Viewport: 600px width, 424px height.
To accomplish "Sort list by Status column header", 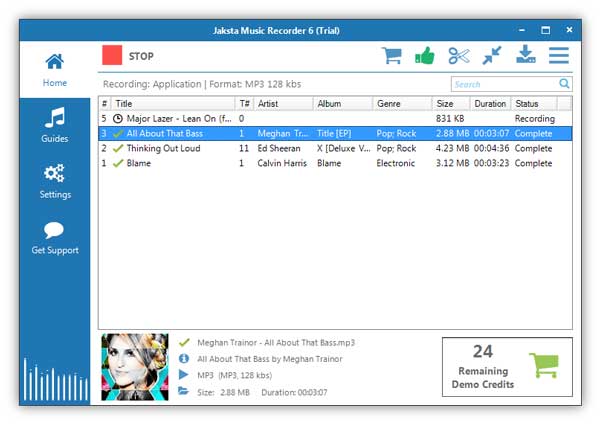I will point(534,104).
